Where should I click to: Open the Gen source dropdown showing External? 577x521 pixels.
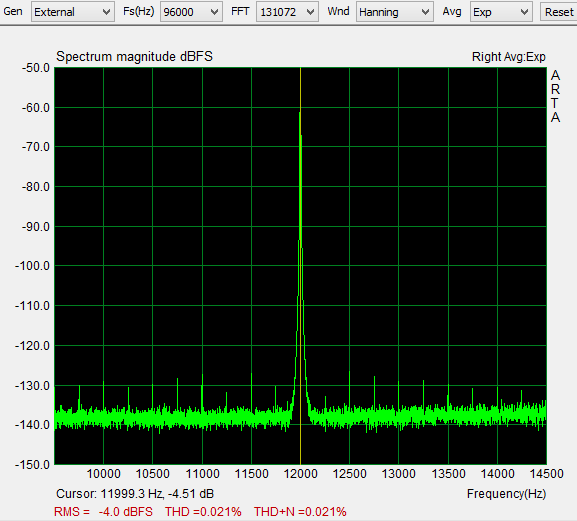72,12
